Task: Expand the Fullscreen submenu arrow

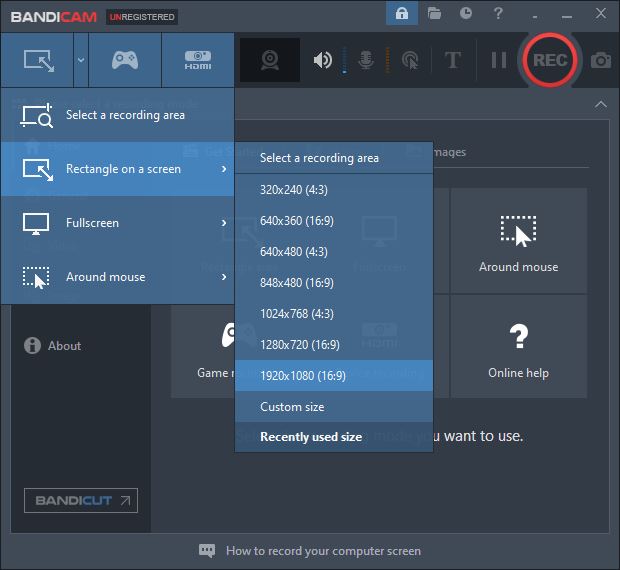Action: 224,223
